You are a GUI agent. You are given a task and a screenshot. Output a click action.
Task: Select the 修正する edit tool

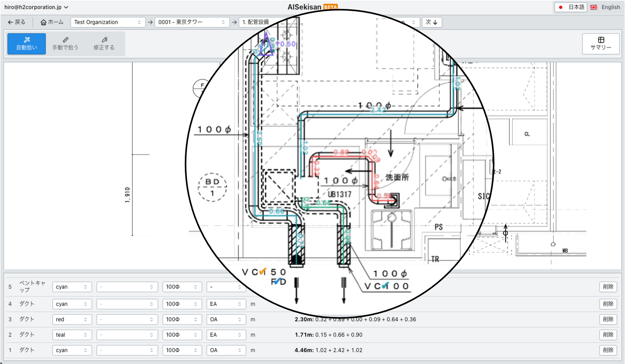[x=104, y=44]
